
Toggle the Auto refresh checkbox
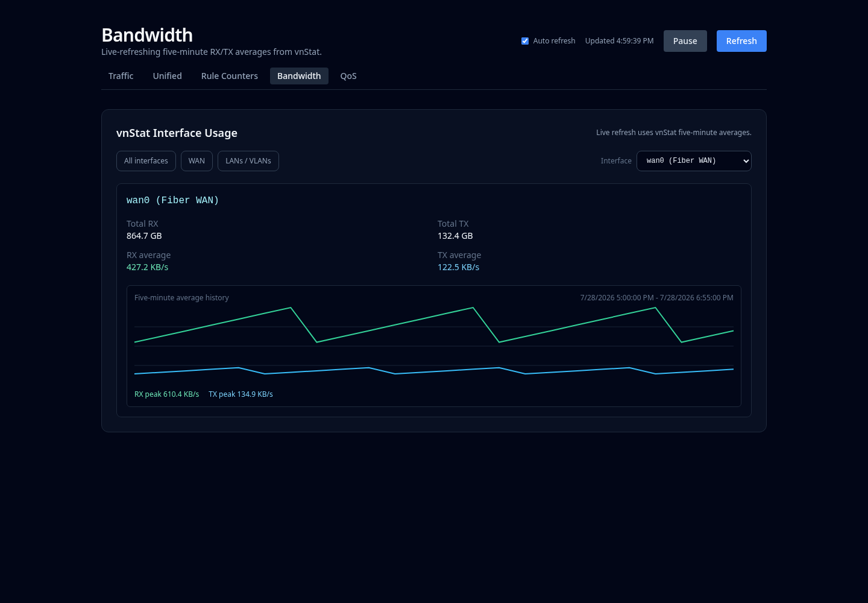coord(525,41)
